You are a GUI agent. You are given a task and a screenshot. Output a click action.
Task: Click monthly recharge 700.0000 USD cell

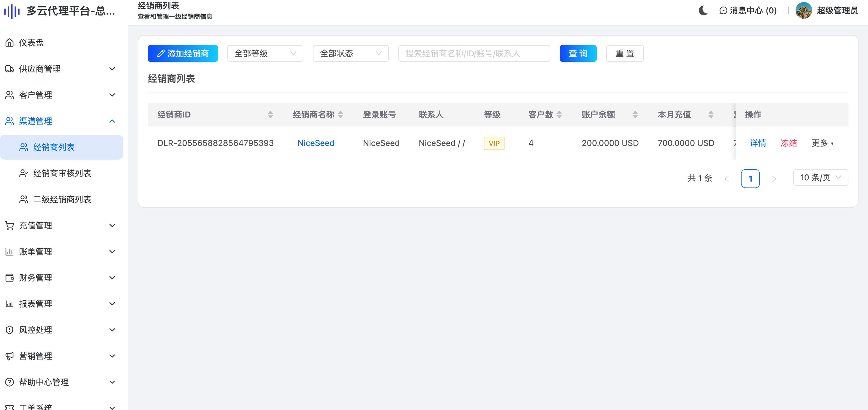click(x=686, y=143)
